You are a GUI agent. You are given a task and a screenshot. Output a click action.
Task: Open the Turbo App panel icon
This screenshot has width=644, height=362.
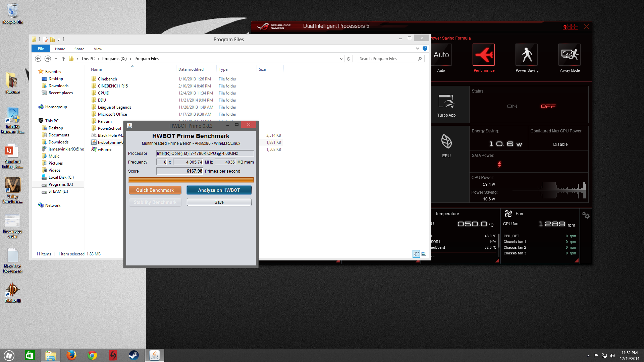click(x=446, y=101)
